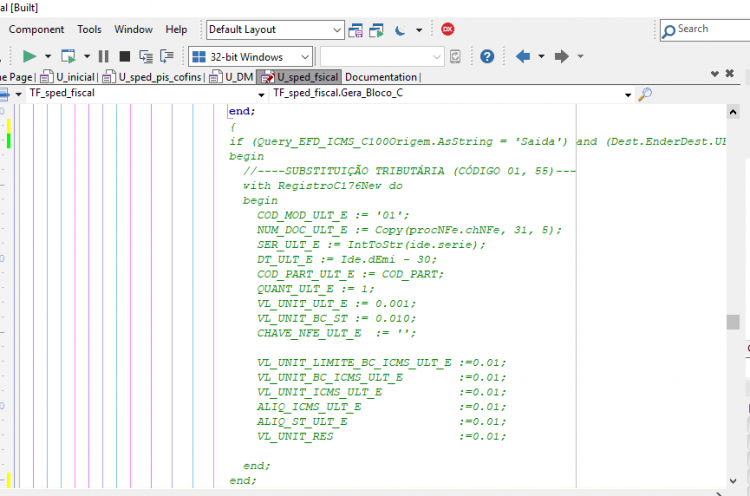Click the save desktop layout icon
750x496 pixels.
click(x=355, y=30)
